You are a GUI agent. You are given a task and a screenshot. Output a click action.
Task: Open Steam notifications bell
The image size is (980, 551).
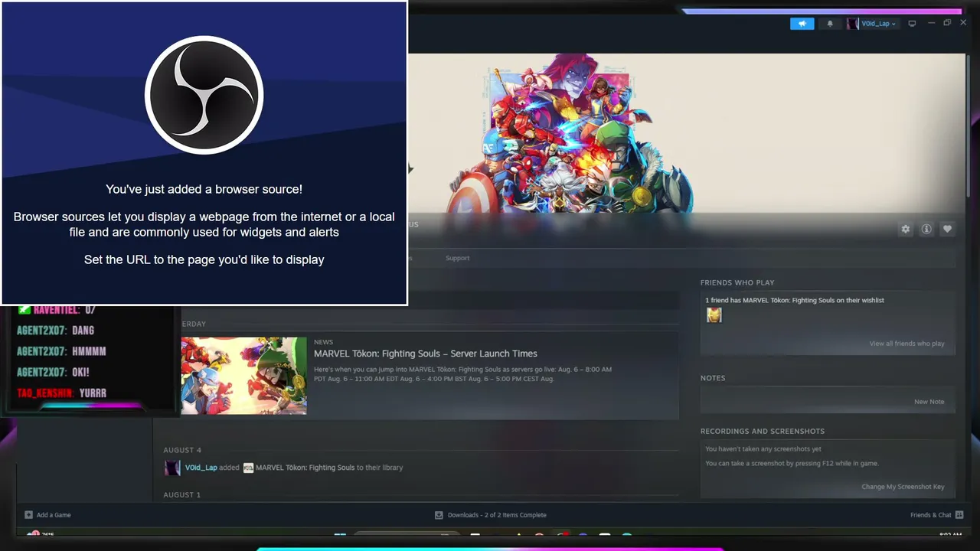coord(830,24)
